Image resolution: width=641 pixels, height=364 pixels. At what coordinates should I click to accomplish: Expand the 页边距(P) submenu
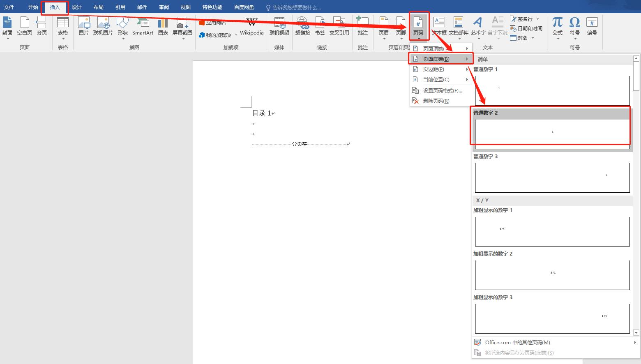click(x=441, y=69)
